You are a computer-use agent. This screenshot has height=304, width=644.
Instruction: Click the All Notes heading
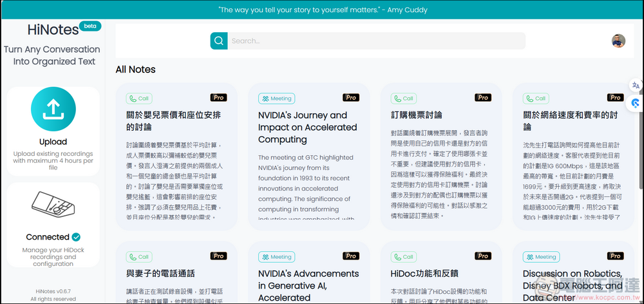click(x=135, y=70)
